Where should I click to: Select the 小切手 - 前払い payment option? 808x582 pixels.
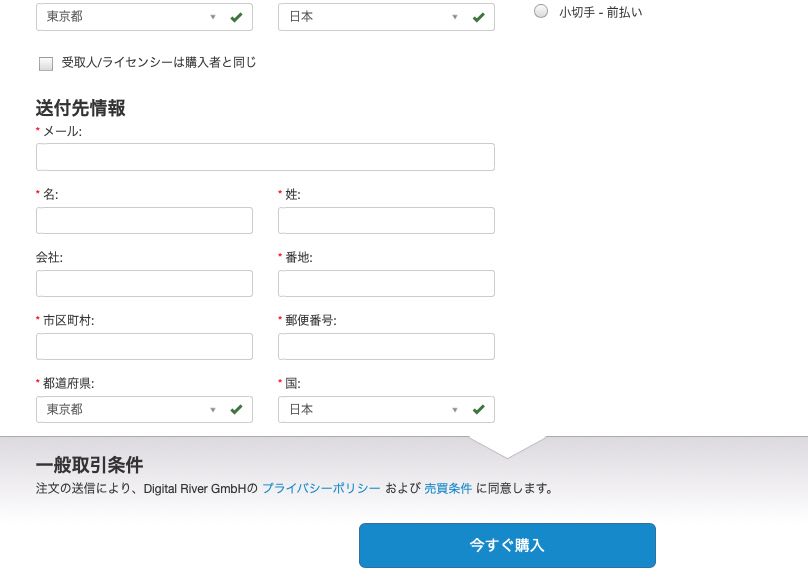tap(541, 11)
